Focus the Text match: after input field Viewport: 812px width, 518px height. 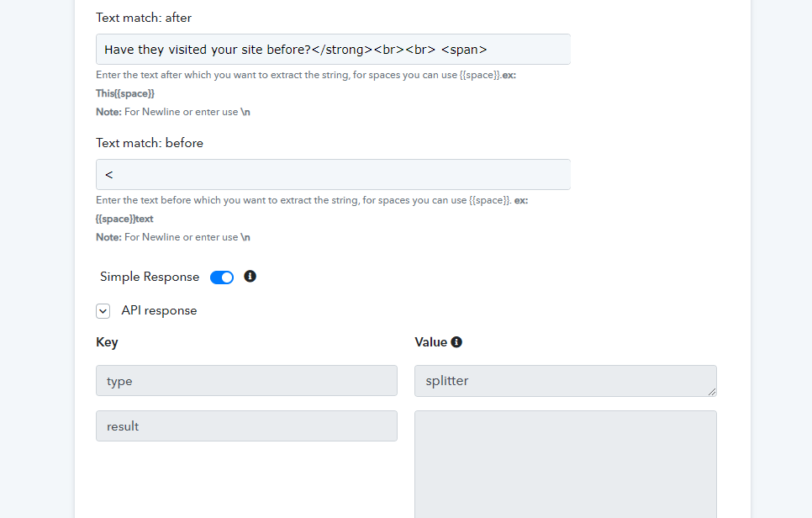click(x=333, y=50)
